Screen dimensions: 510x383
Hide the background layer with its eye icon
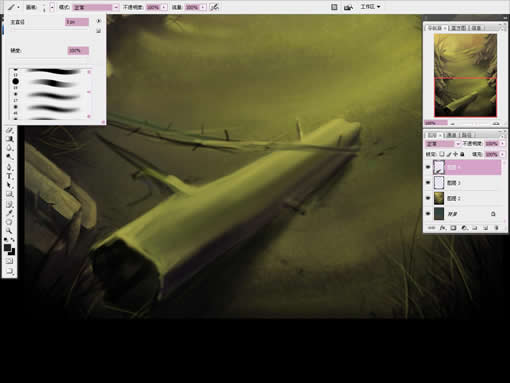(x=428, y=214)
